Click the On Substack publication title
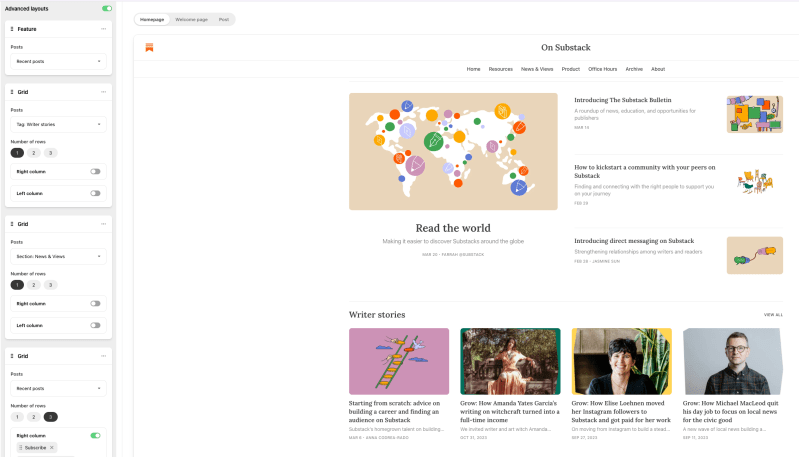The height and width of the screenshot is (457, 799). [x=566, y=47]
